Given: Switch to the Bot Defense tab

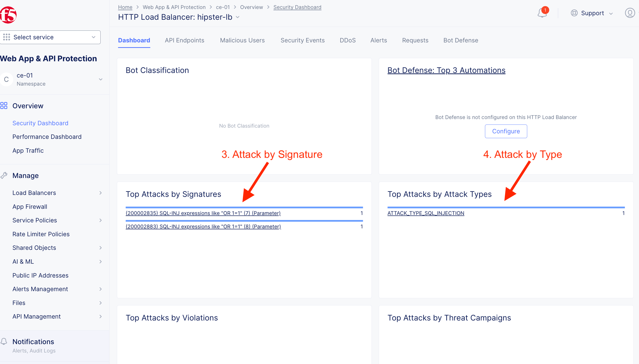Looking at the screenshot, I should click(x=460, y=40).
